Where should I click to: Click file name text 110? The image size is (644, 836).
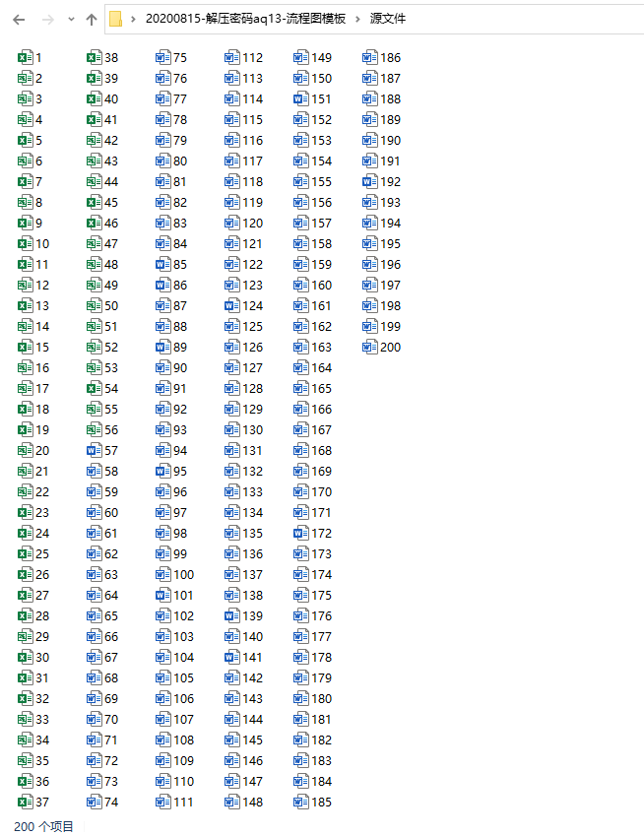(x=184, y=781)
